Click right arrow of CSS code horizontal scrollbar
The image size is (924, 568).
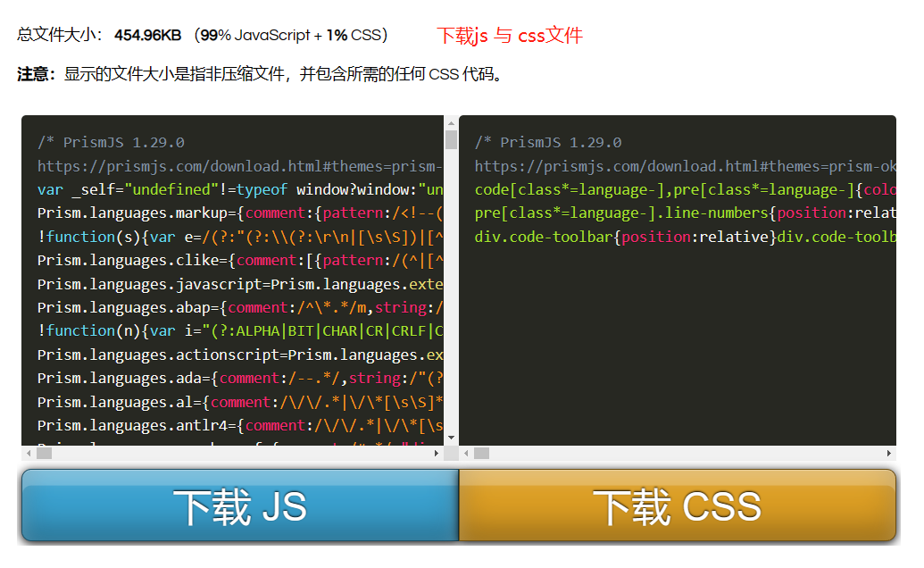(x=888, y=453)
